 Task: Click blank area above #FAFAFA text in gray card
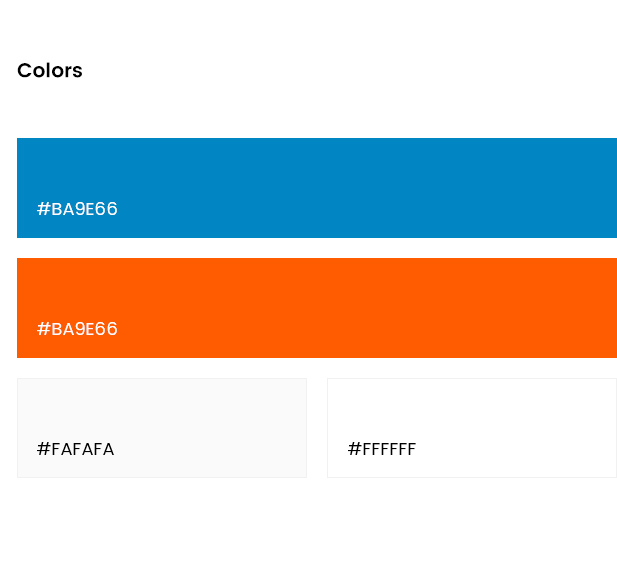pos(162,407)
